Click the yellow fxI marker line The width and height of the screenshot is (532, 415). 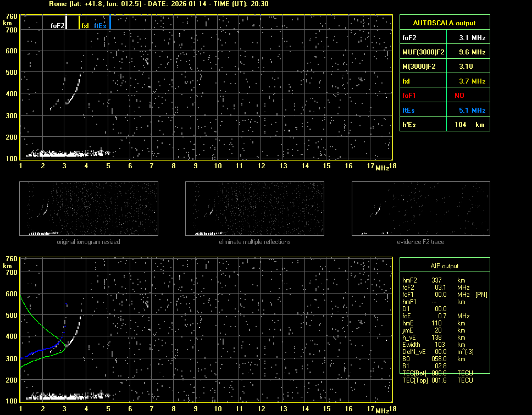[x=80, y=23]
